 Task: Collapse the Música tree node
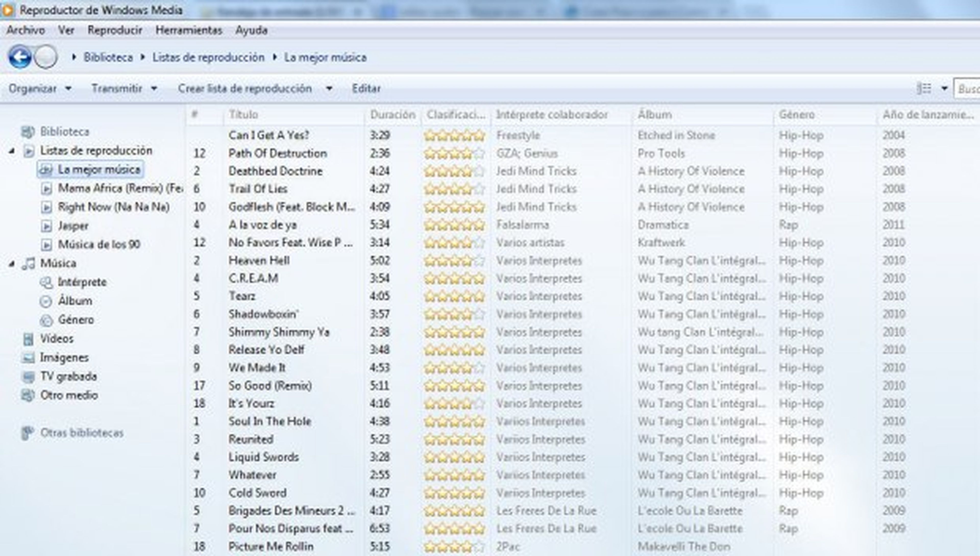pyautogui.click(x=12, y=264)
